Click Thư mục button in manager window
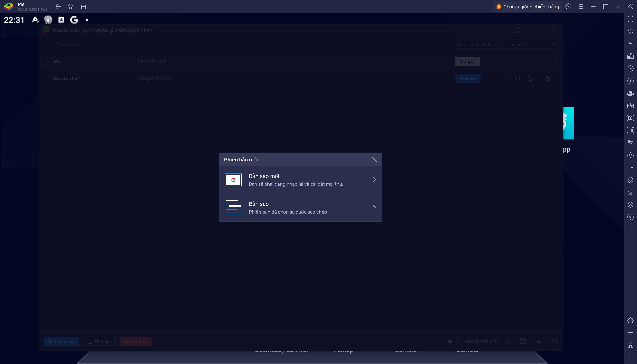 point(99,342)
